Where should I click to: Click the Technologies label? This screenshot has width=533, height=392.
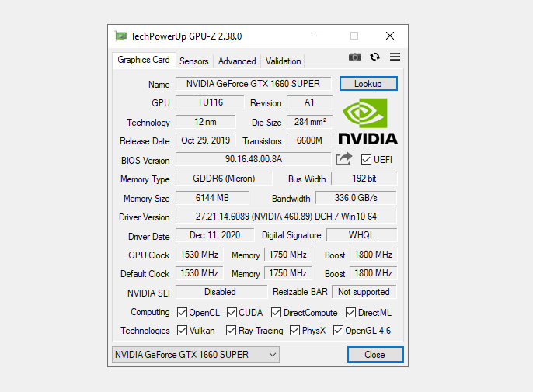(145, 331)
